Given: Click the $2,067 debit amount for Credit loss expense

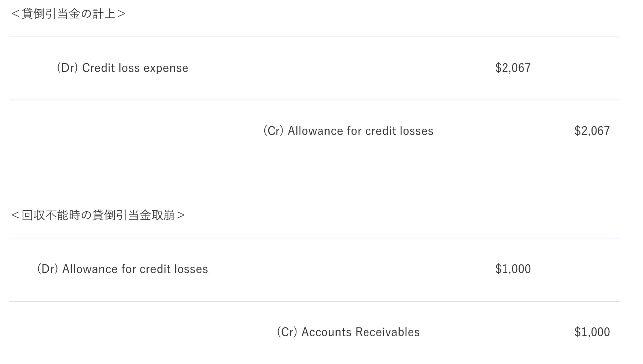Looking at the screenshot, I should tap(513, 68).
